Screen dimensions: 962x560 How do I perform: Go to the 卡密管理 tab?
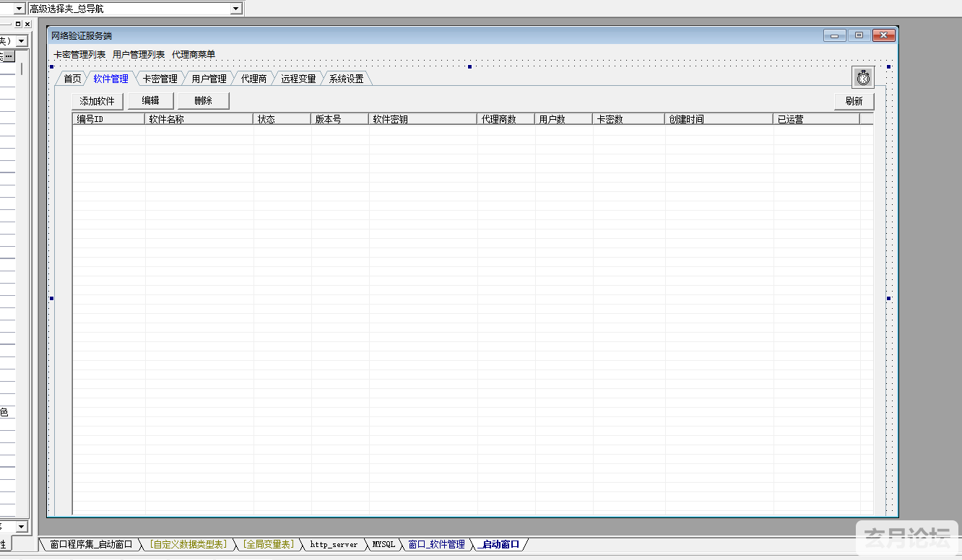point(160,79)
